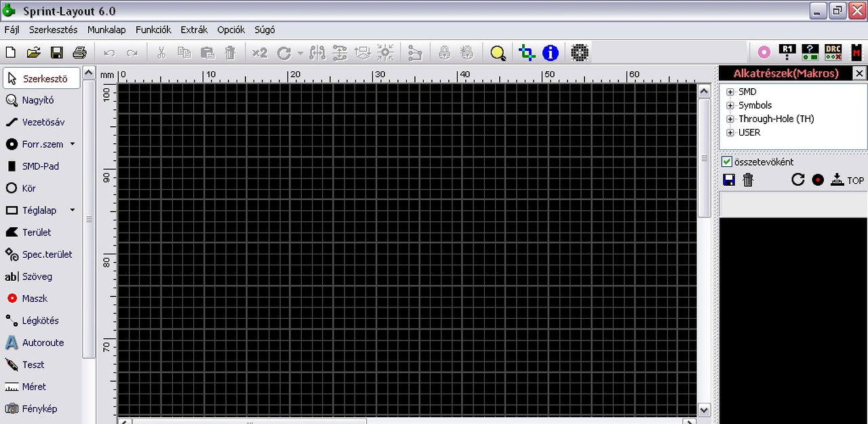This screenshot has width=868, height=424.
Task: Open the blue info icon
Action: pyautogui.click(x=550, y=52)
